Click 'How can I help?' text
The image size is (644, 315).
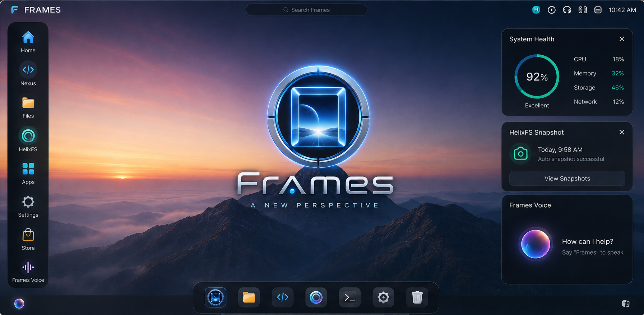click(x=588, y=242)
